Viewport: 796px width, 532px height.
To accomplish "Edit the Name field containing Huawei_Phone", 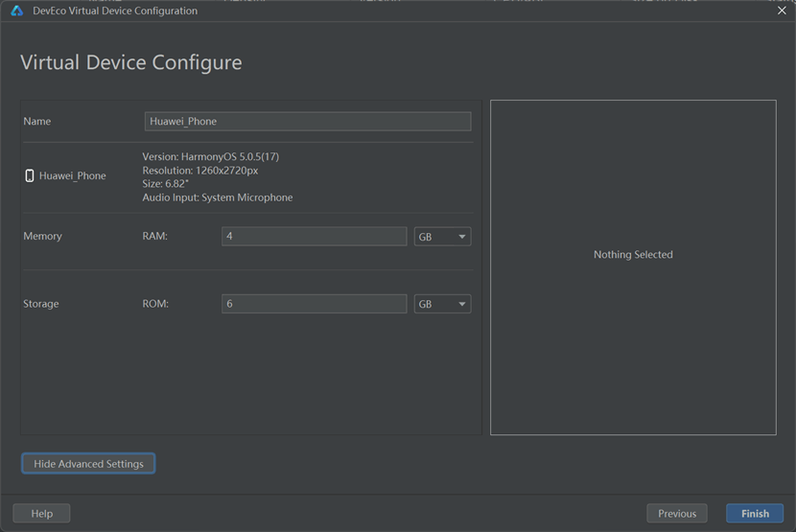I will coord(308,122).
